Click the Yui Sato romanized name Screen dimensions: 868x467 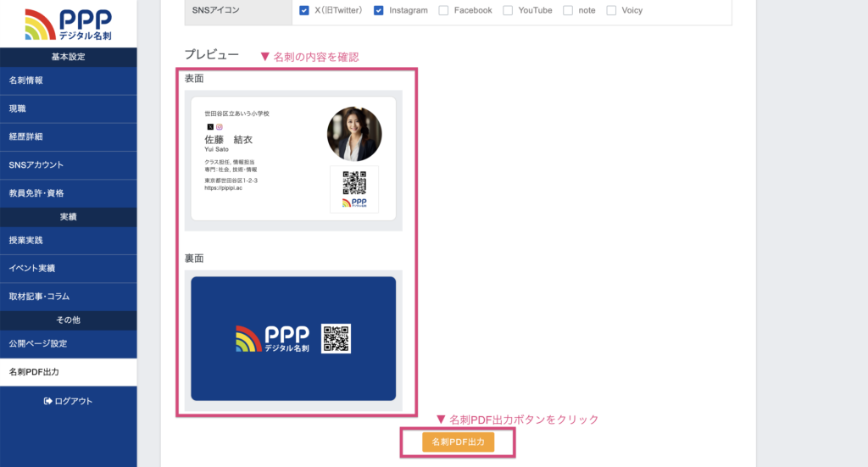pos(216,149)
